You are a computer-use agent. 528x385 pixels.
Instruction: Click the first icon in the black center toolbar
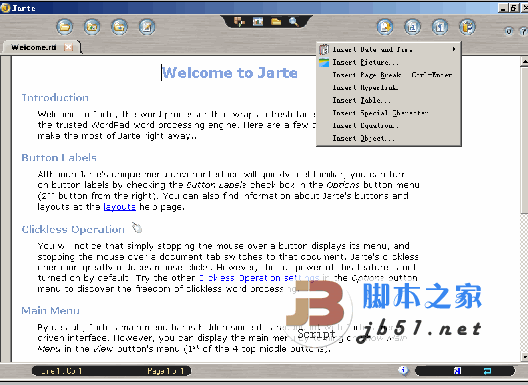(x=239, y=22)
